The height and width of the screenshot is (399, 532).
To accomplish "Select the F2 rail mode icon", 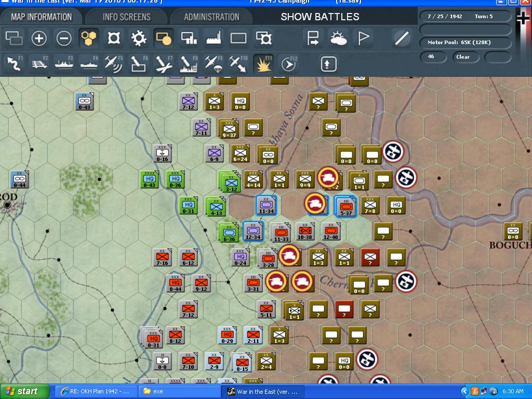I will click(x=39, y=64).
